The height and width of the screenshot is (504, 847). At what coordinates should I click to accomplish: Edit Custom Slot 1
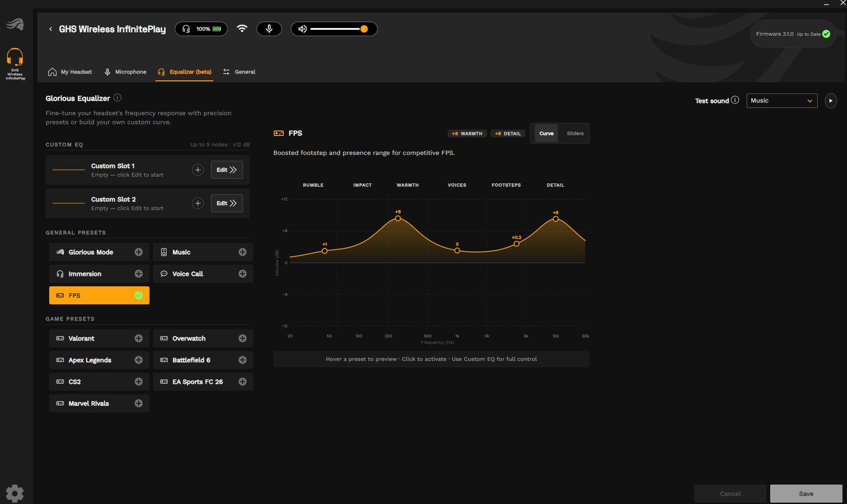coord(227,170)
